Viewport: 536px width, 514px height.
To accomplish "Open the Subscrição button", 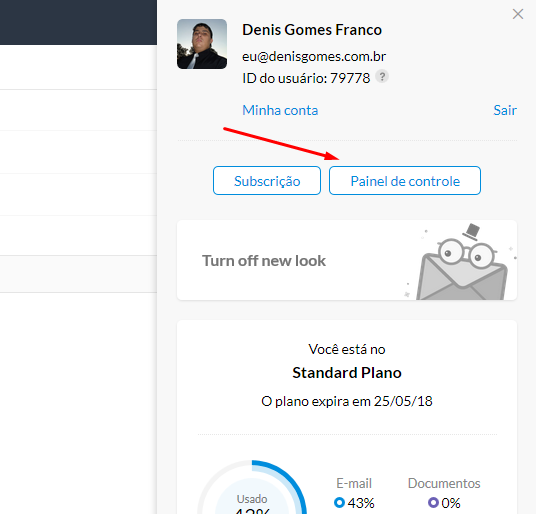I will click(267, 181).
